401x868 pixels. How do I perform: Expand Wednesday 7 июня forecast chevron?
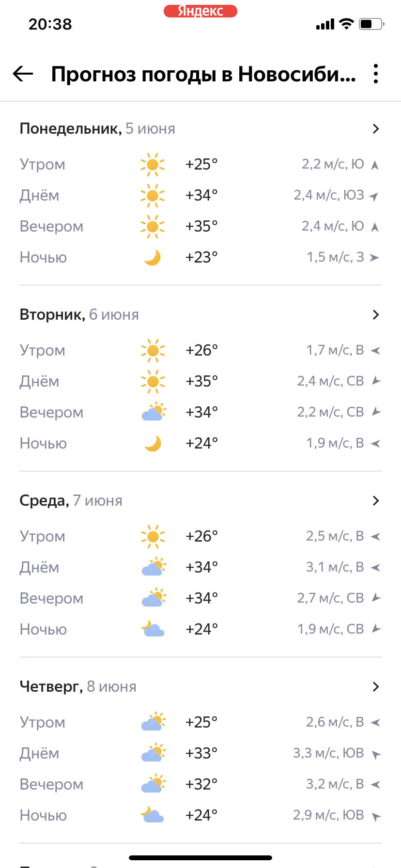click(x=376, y=501)
